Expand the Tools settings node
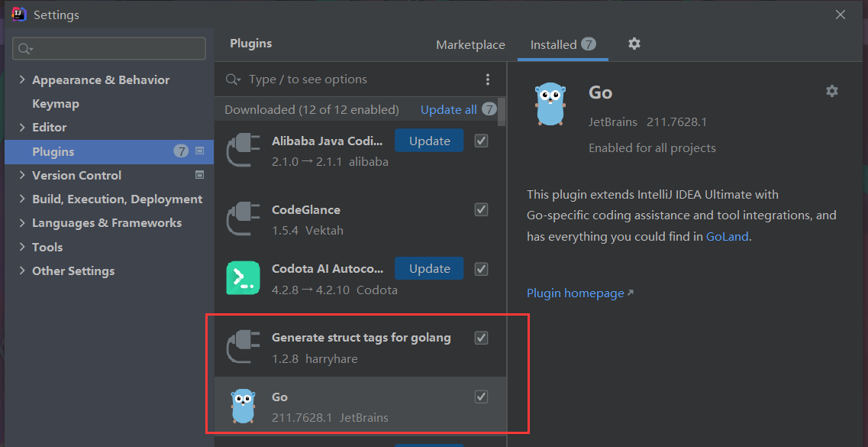868x447 pixels. [x=22, y=247]
